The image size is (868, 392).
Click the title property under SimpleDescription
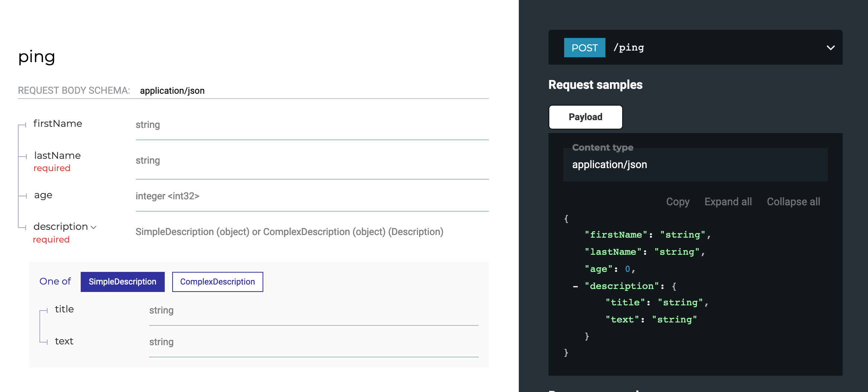coord(65,309)
